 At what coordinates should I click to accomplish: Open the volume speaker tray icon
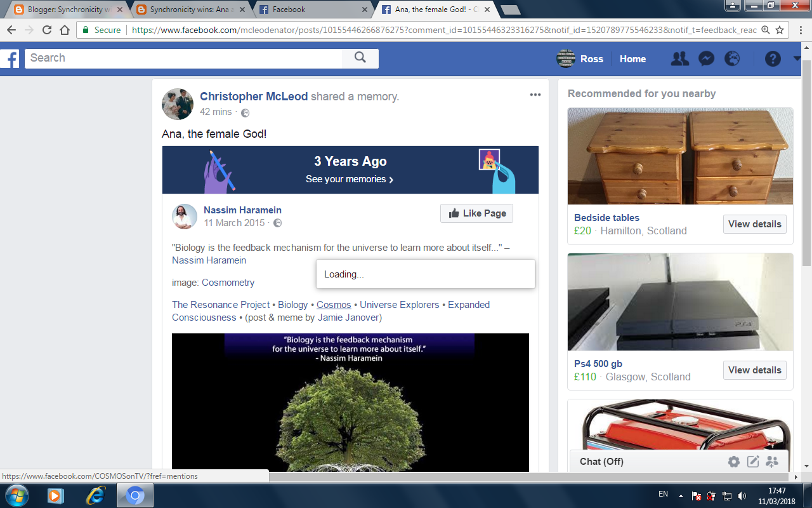[742, 495]
